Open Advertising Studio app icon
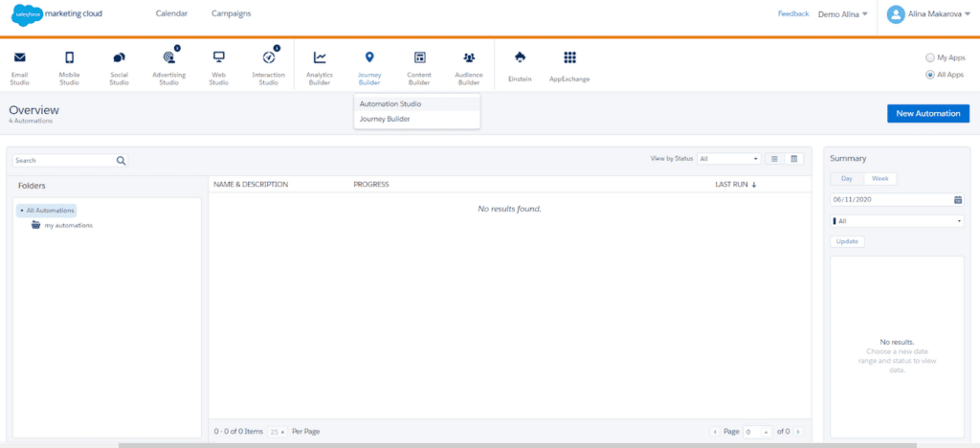Viewport: 980px width, 448px height. (x=168, y=57)
